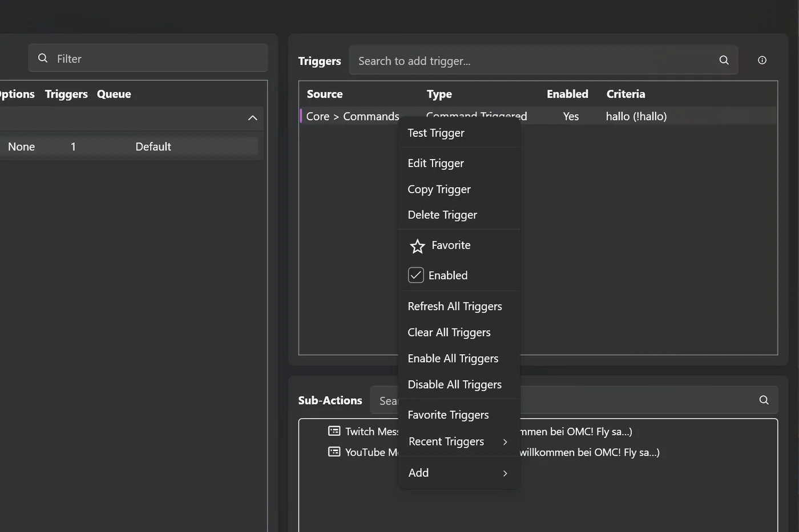
Task: Open the Recent Triggers submenu
Action: pos(459,442)
